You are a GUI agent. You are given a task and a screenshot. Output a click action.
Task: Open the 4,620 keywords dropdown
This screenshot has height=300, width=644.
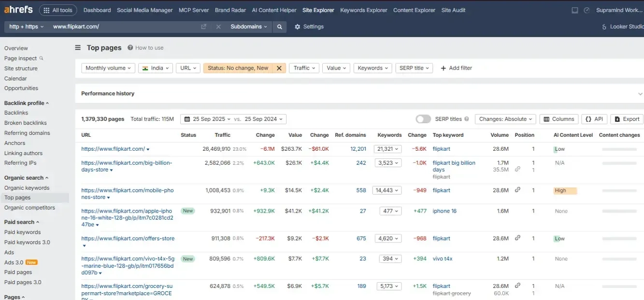pyautogui.click(x=388, y=238)
